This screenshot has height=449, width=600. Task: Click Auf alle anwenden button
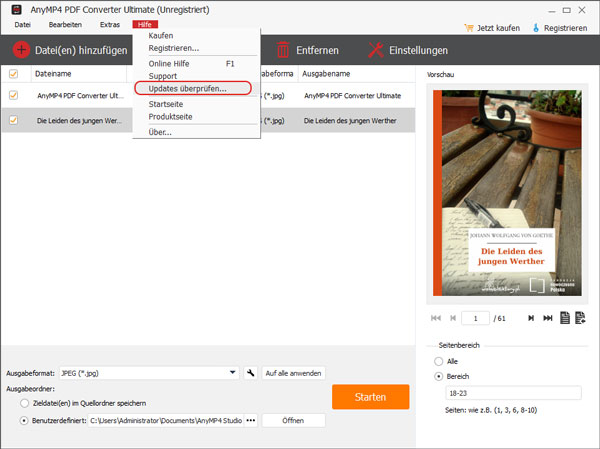tap(293, 373)
